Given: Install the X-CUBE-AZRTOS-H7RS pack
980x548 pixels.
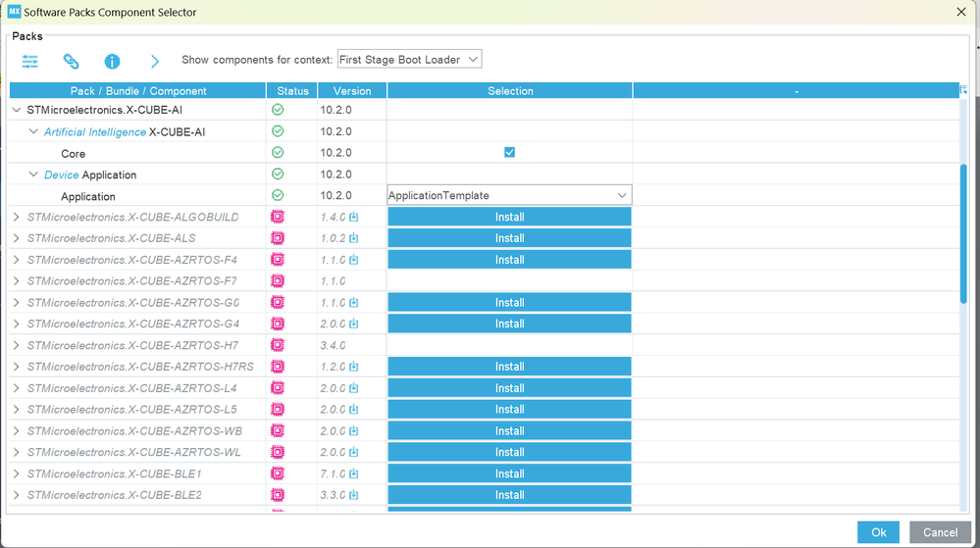Looking at the screenshot, I should pos(509,367).
